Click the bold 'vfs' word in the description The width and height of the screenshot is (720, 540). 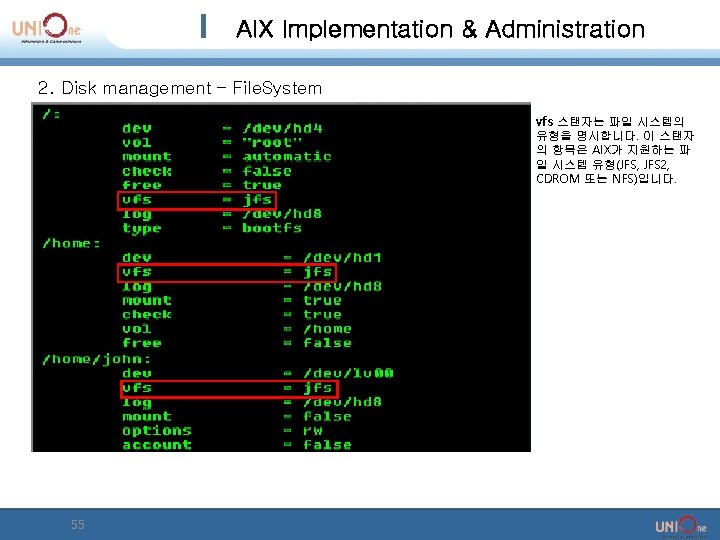point(544,122)
